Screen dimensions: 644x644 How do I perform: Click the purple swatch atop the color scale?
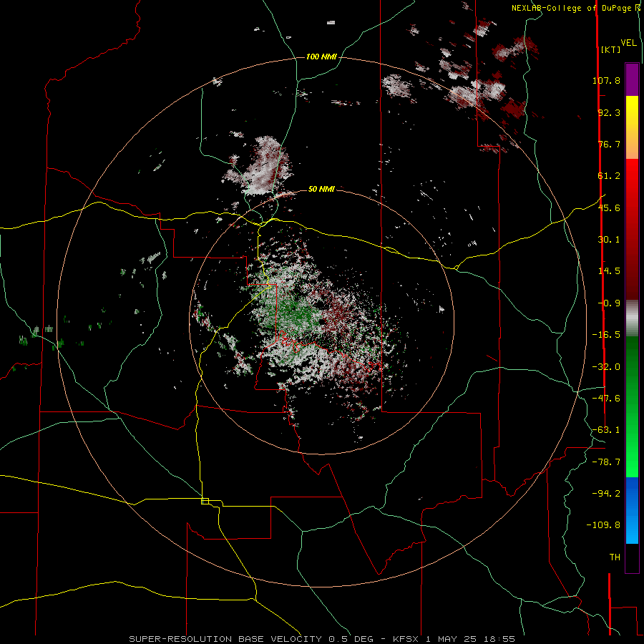coord(632,79)
